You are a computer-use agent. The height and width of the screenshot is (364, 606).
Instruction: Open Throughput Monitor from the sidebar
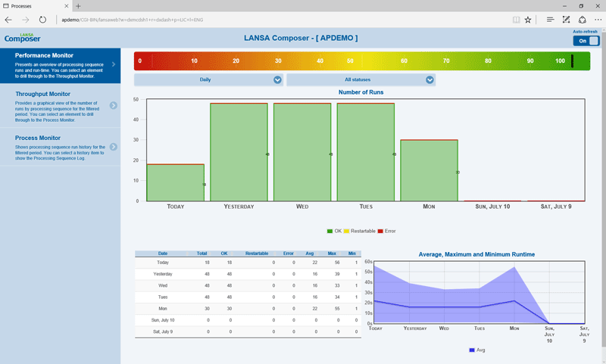pyautogui.click(x=61, y=107)
